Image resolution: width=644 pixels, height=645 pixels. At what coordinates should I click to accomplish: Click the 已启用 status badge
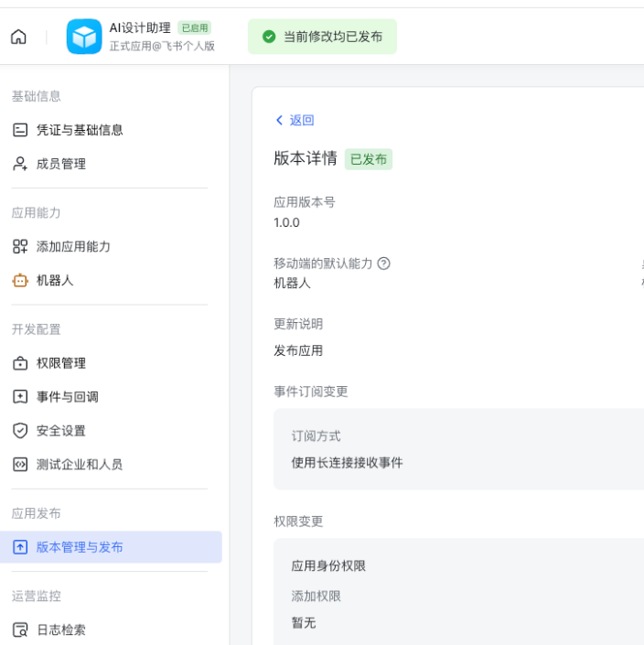195,28
